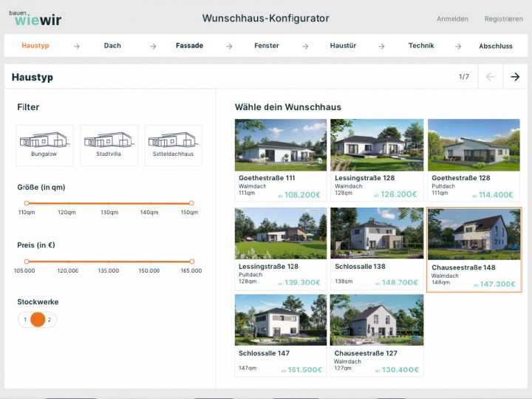Click the Größe slider's right handle
The image size is (532, 399).
point(191,202)
